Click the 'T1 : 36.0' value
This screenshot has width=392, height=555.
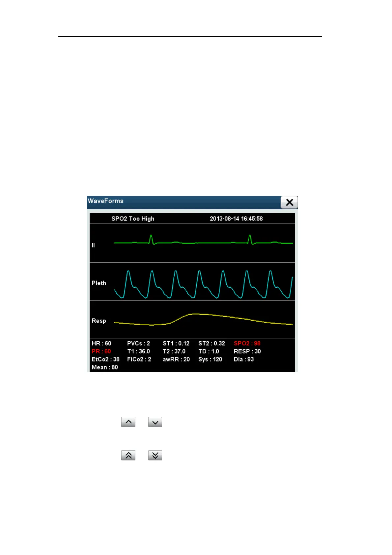pyautogui.click(x=138, y=351)
